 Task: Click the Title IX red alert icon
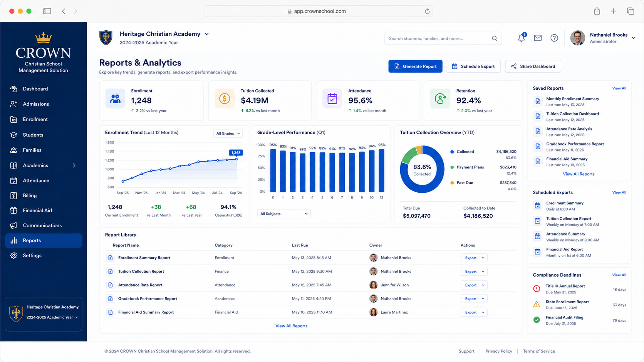point(537,289)
